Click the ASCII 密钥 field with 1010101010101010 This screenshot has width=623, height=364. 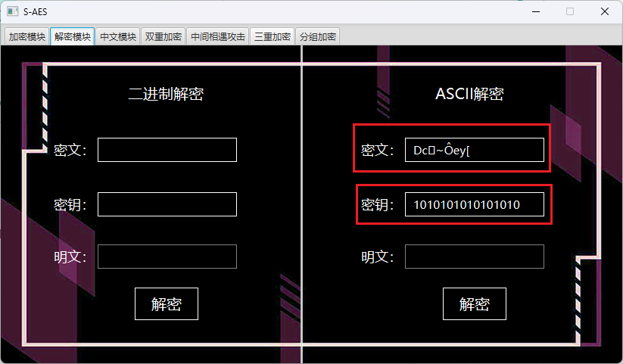[x=475, y=204]
